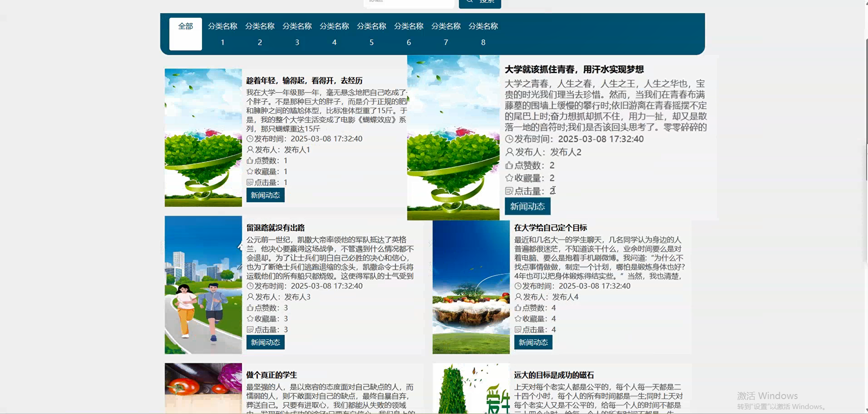Click the thumbs-up icon showing 4 likes
Viewport: 868px width, 414px height.
(x=518, y=307)
